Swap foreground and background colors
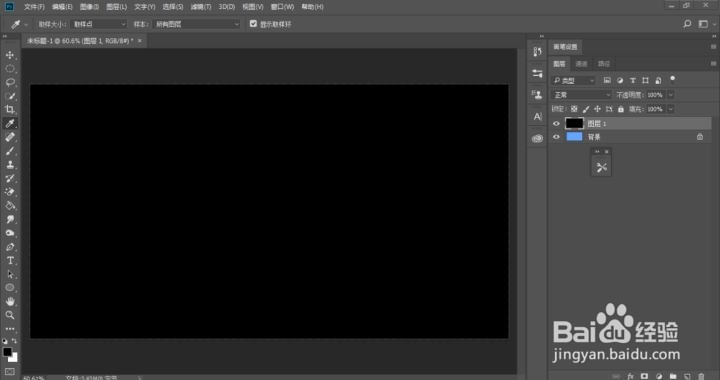720x380 pixels. (x=14, y=341)
